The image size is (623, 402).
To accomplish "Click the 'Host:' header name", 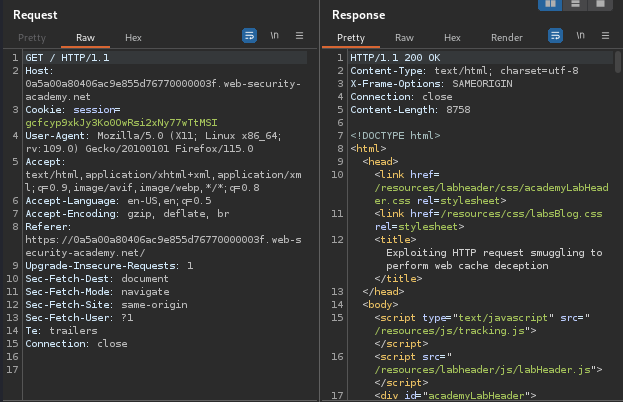I will click(39, 71).
